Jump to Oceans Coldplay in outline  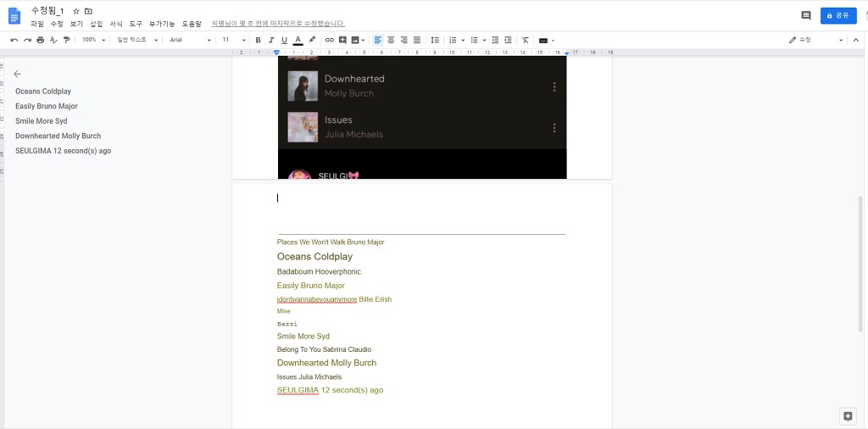coord(43,92)
